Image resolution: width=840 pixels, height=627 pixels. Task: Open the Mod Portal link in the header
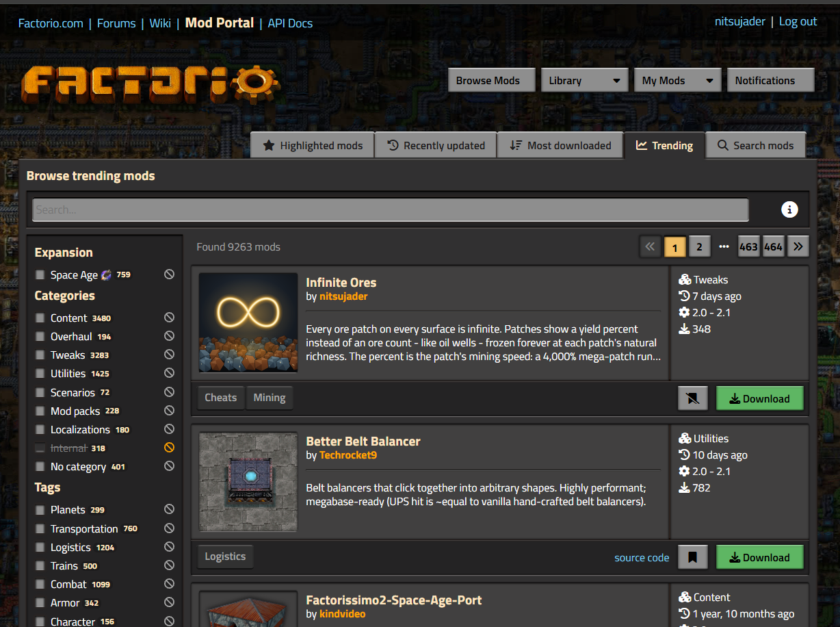(220, 23)
